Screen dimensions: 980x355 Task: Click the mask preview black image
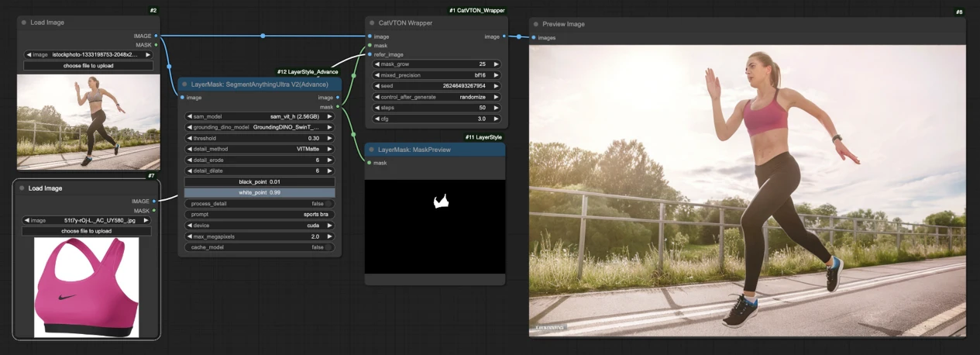435,226
